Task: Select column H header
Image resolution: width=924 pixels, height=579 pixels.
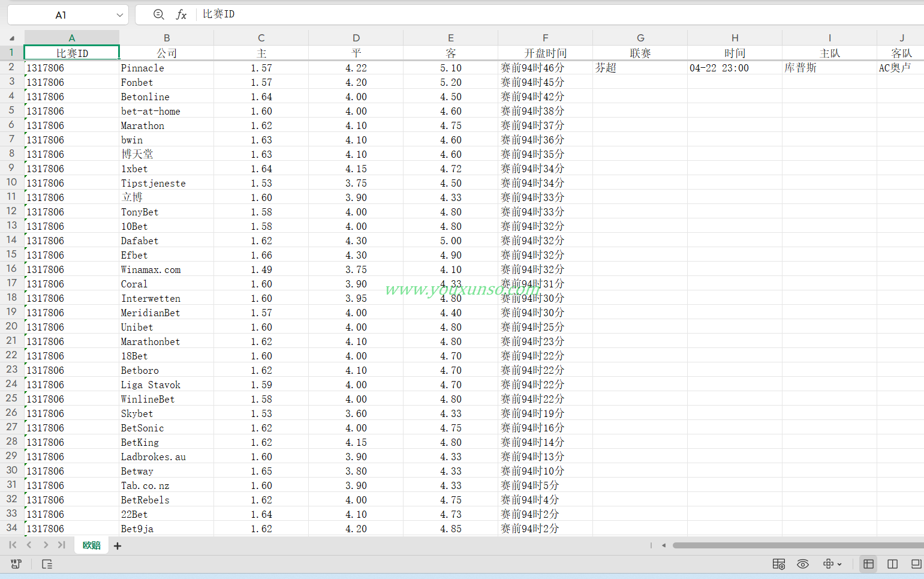Action: [x=735, y=38]
